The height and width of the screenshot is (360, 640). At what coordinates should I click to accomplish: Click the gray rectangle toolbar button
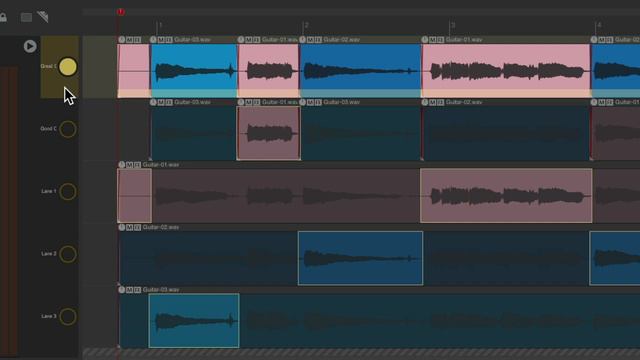tap(27, 17)
